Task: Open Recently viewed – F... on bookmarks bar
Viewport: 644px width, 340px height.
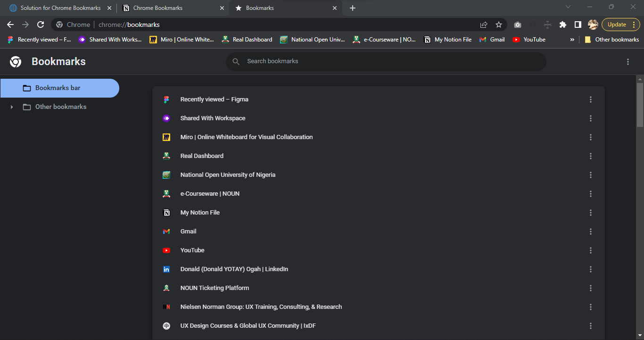Action: coord(39,40)
